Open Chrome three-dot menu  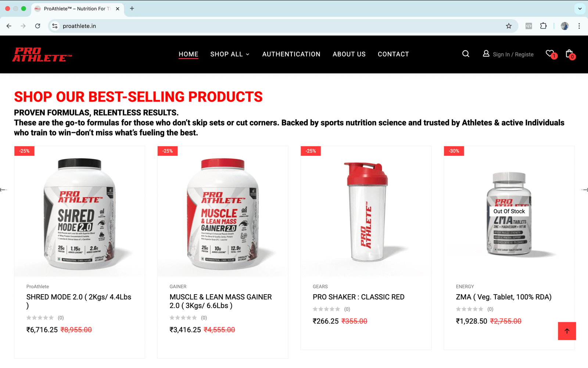579,26
